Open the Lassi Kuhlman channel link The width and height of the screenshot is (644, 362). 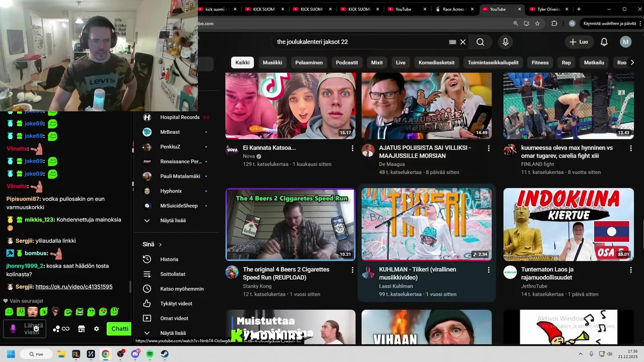point(395,286)
